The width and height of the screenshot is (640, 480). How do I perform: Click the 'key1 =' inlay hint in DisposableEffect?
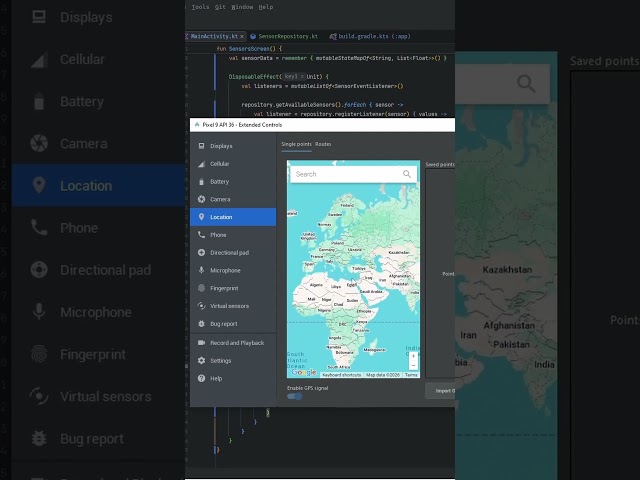point(292,77)
